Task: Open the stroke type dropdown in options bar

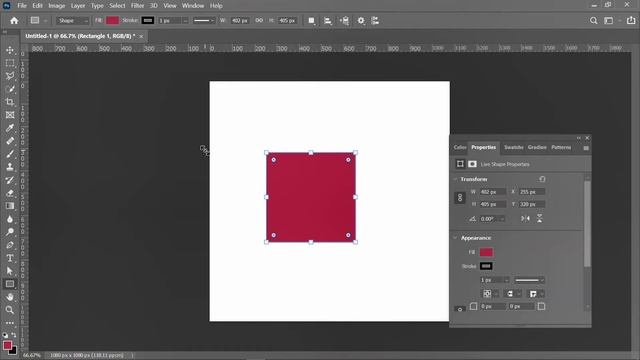Action: pyautogui.click(x=204, y=20)
